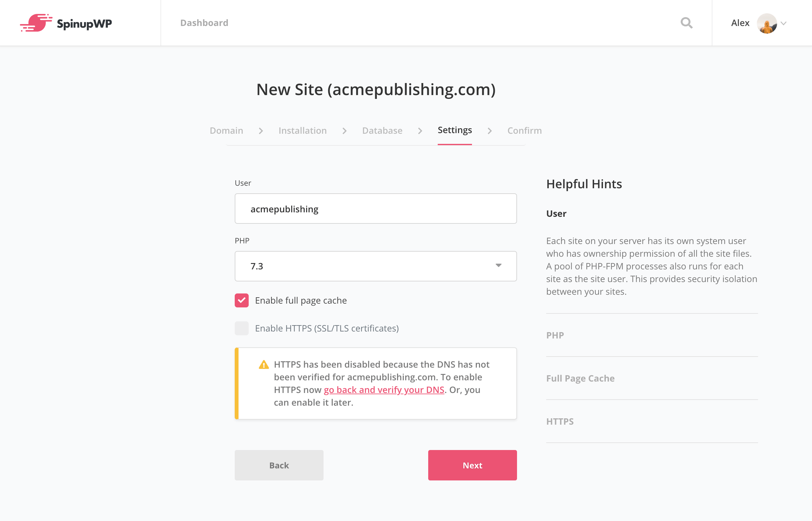The image size is (812, 521).
Task: Open the PHP version dropdown
Action: click(376, 266)
